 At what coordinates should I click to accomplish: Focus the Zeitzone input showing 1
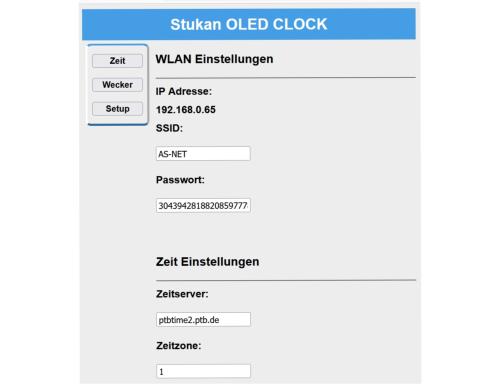tap(203, 371)
